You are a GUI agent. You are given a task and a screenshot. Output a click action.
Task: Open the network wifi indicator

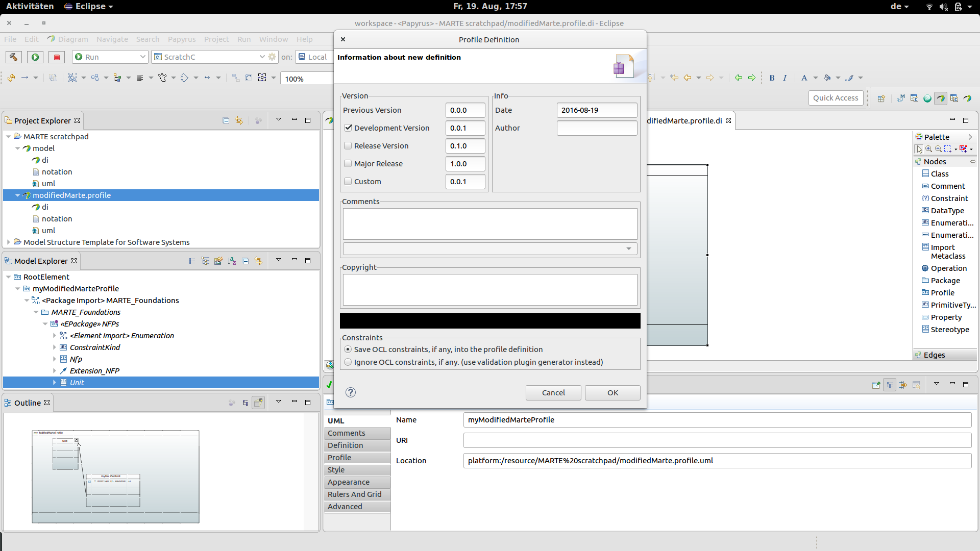click(x=929, y=7)
